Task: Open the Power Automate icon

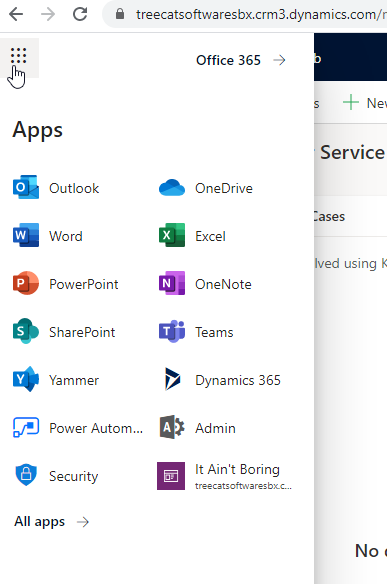Action: point(26,427)
